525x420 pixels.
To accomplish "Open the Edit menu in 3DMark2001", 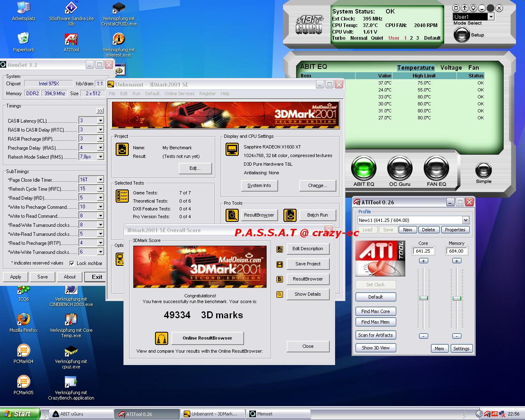I will click(124, 94).
